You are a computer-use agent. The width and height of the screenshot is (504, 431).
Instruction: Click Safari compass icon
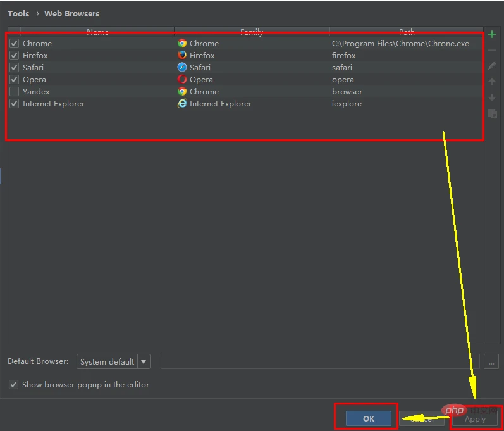(x=182, y=67)
